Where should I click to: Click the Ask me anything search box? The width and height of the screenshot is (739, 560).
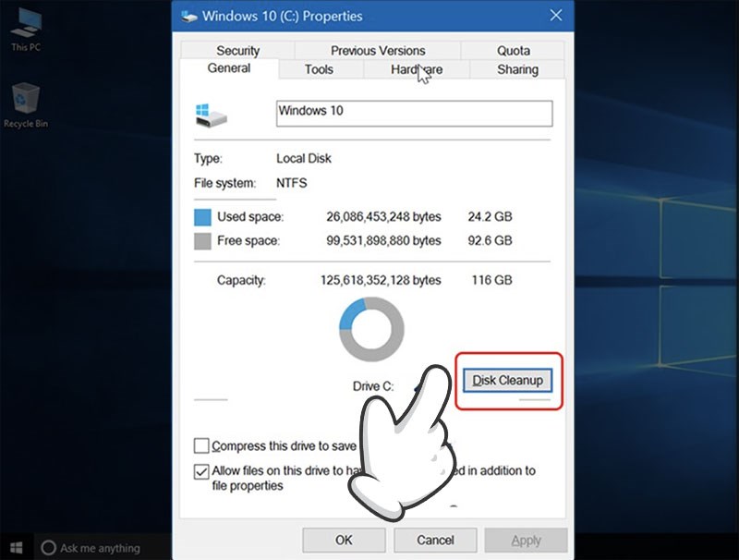point(92,547)
